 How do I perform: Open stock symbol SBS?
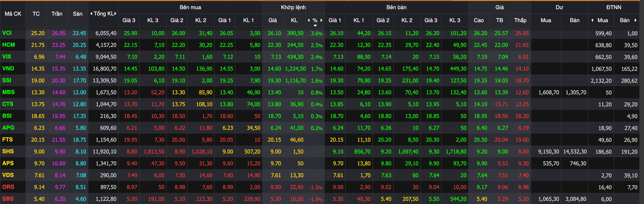[x=8, y=199]
